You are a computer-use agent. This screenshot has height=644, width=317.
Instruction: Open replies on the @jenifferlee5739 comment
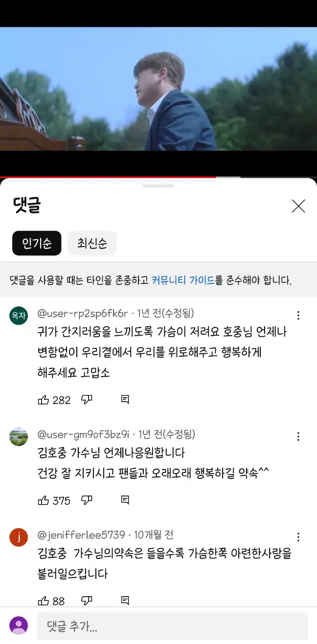[125, 601]
